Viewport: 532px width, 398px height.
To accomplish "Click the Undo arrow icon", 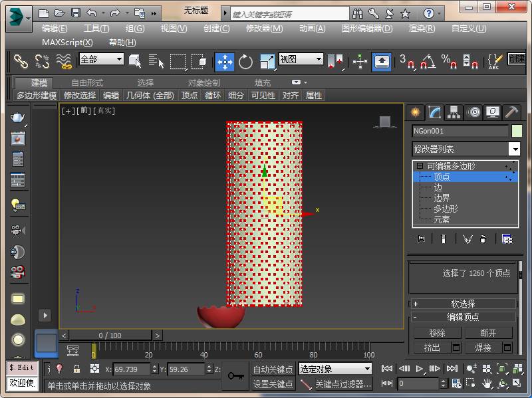I will pyautogui.click(x=92, y=13).
